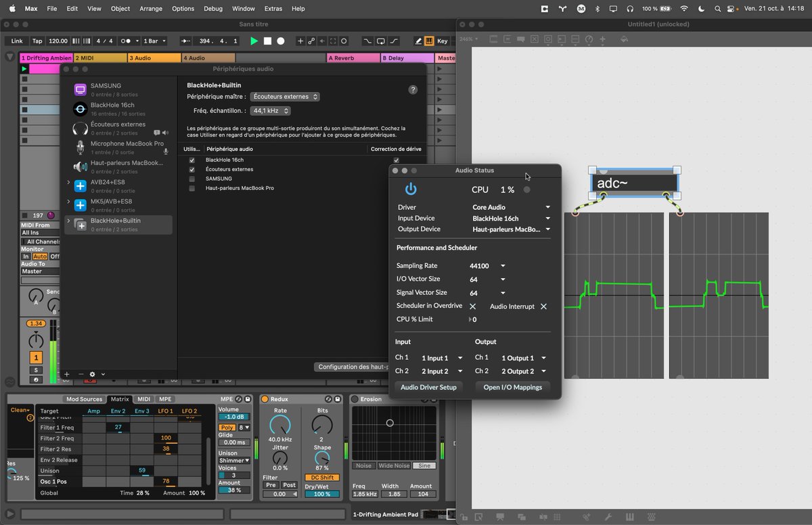This screenshot has width=812, height=525.
Task: Open the 44,1 kHz sample rate dropdown
Action: (271, 110)
